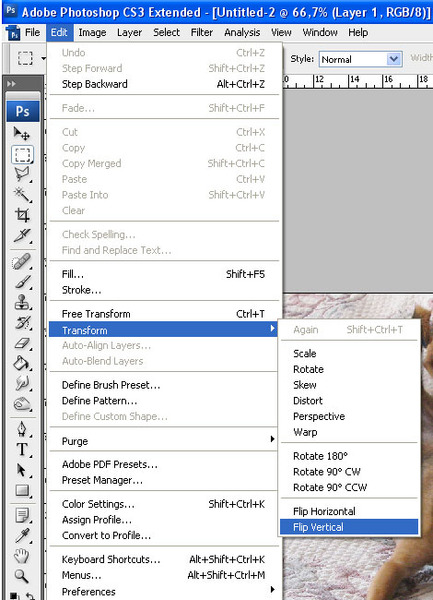Expand the toolbox with double-arrow button
Viewport: 433px width, 600px height.
click(x=11, y=83)
